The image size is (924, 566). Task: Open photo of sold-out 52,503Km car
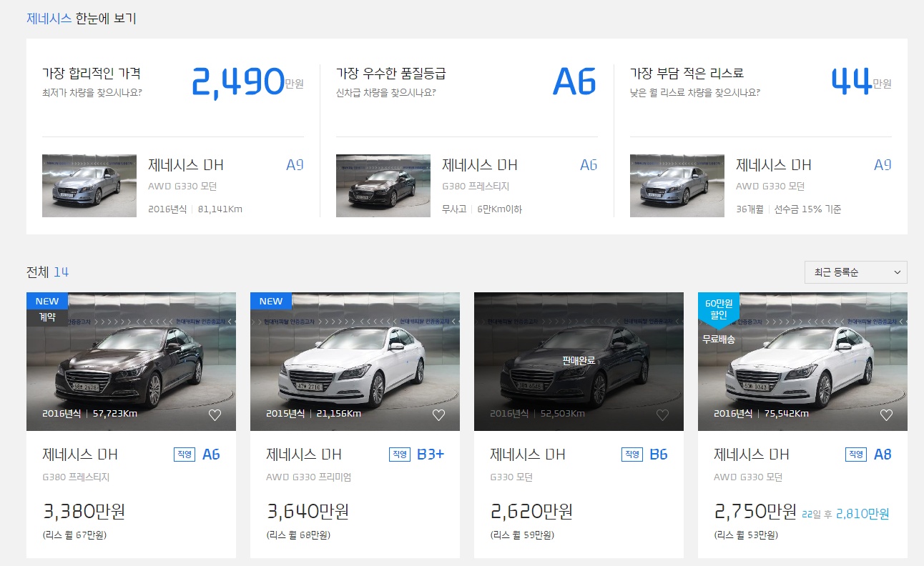579,362
